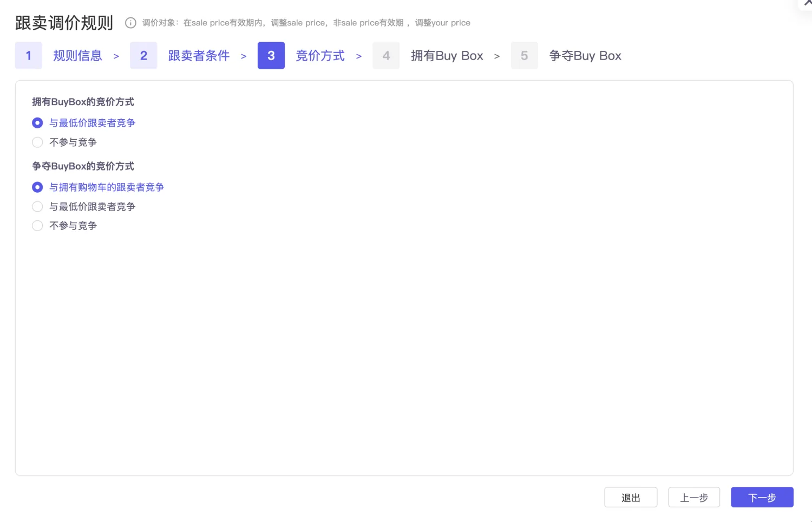Click the 上一步 button
Viewport: 812px width, 522px height.
pos(694,497)
